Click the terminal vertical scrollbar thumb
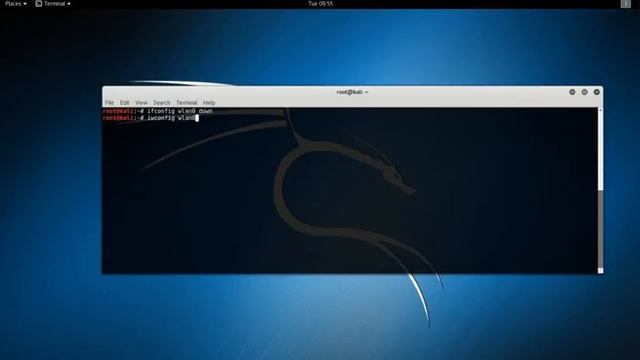The image size is (640, 360). pos(600,229)
